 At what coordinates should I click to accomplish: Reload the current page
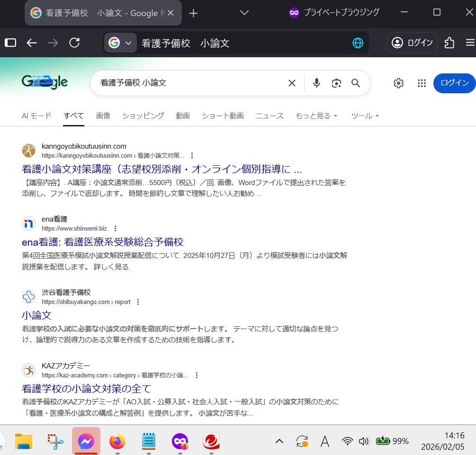(x=74, y=43)
